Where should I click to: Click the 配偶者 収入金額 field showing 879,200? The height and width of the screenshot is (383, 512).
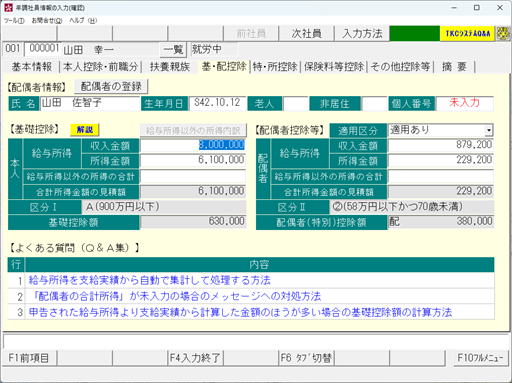(x=441, y=145)
